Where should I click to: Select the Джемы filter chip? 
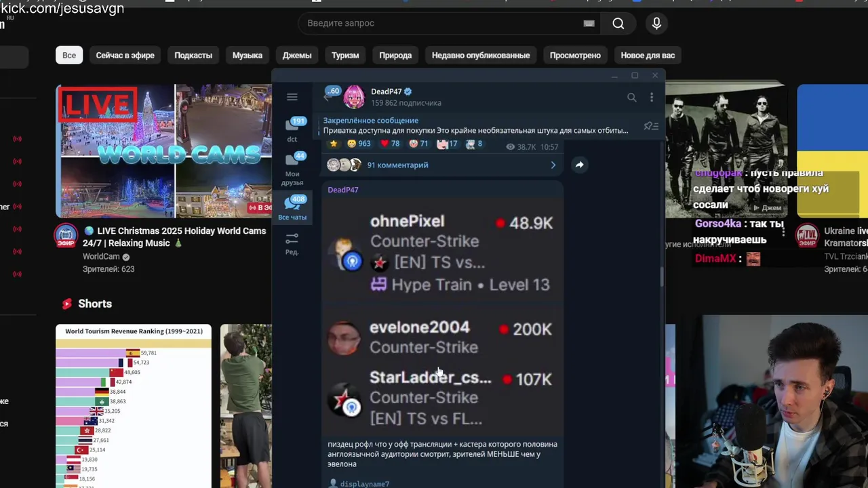coord(297,55)
